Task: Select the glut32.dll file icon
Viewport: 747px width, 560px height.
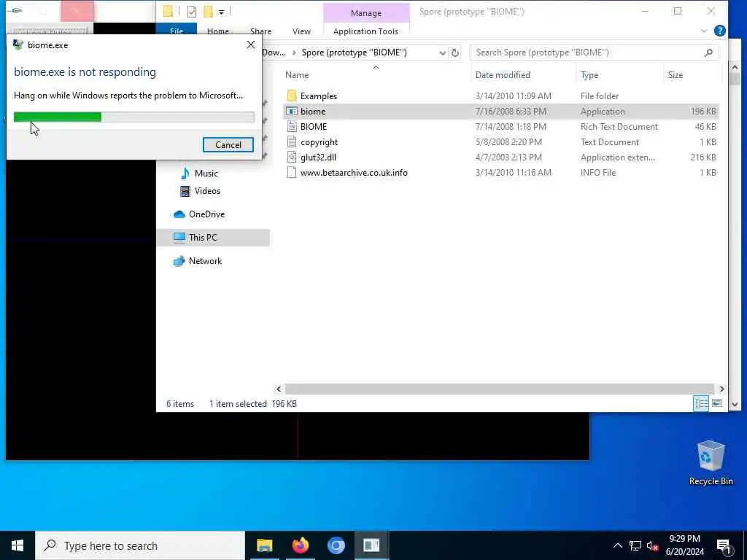Action: (x=292, y=157)
